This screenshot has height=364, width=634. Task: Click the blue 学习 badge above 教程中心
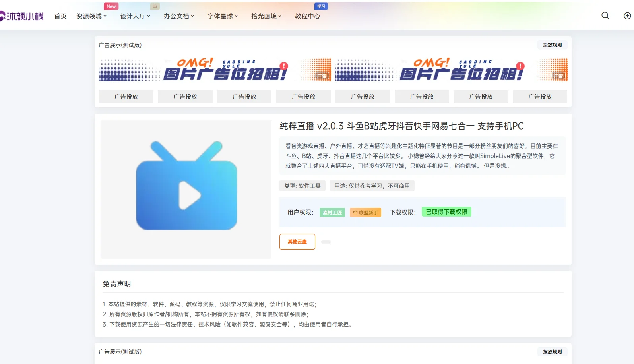[x=321, y=6]
